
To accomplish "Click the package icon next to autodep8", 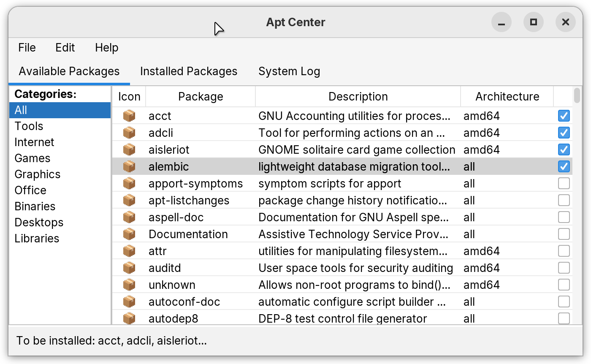I will pyautogui.click(x=129, y=318).
